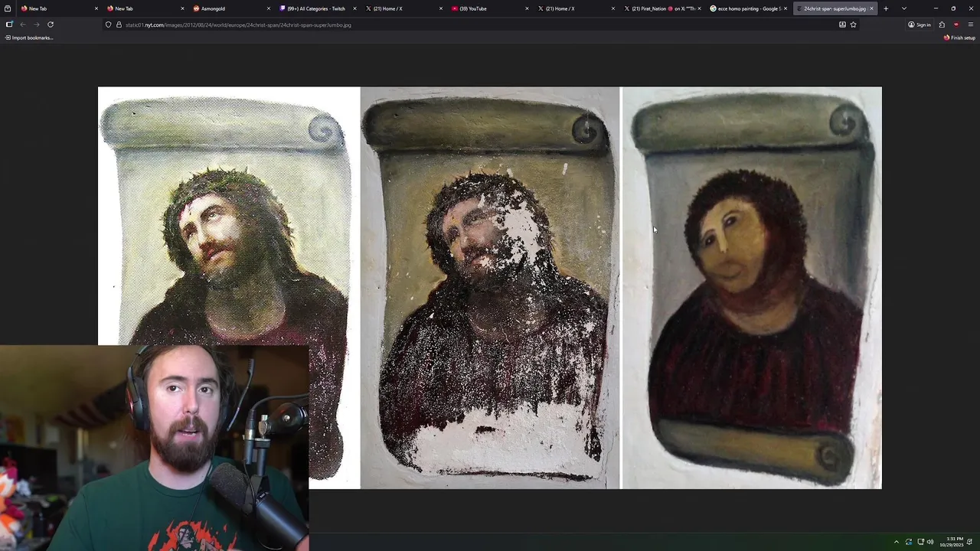Show site security padlock info
980x551 pixels.
[x=119, y=24]
